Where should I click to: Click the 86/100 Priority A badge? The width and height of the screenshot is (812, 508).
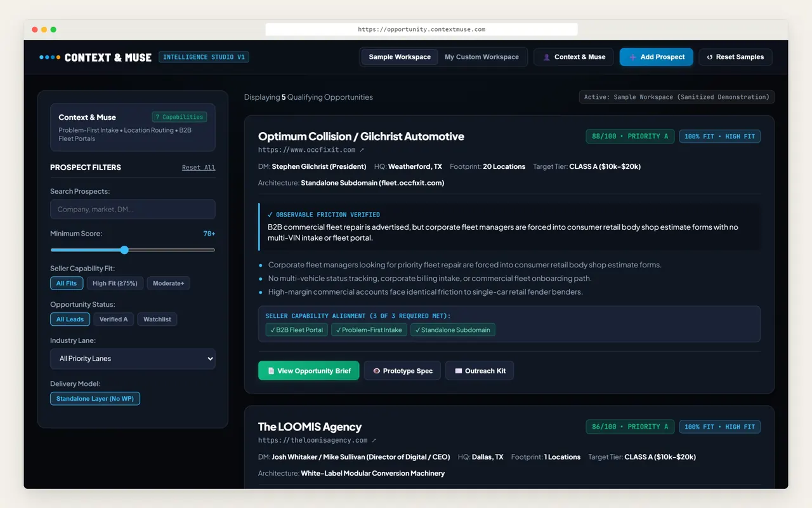pyautogui.click(x=630, y=427)
